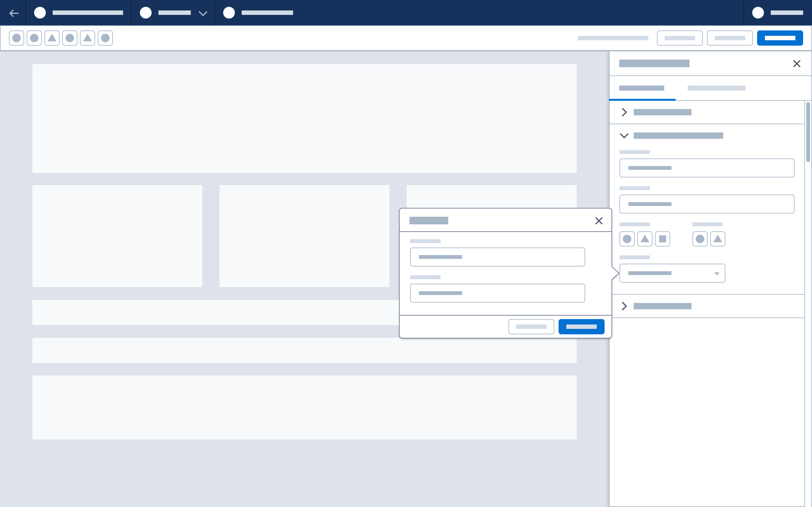This screenshot has height=507, width=812.
Task: Select the triangle option in the panel's second option group
Action: coord(718,239)
